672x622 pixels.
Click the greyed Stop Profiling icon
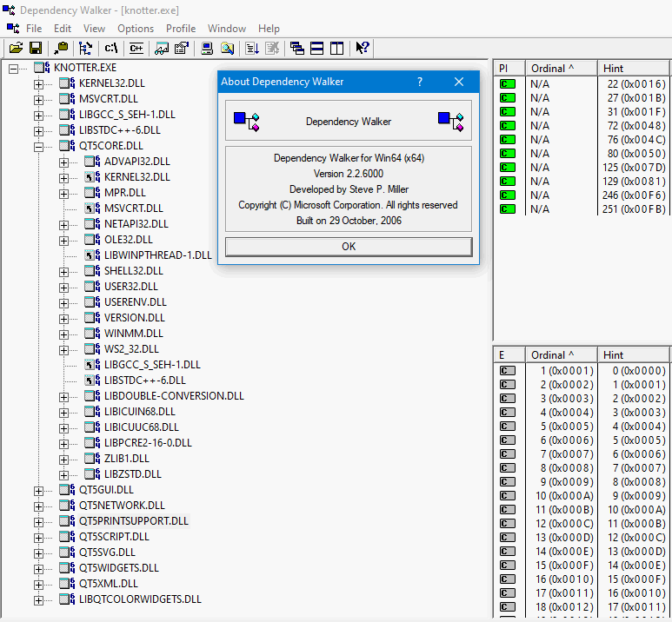[x=272, y=48]
